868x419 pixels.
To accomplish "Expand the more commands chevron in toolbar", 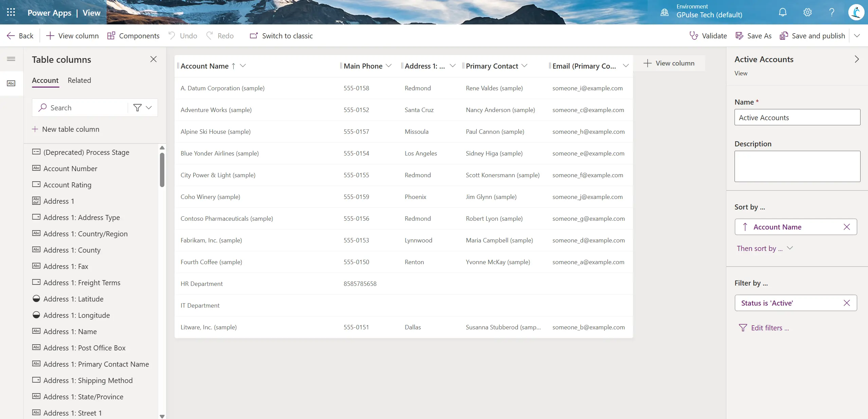I will coord(857,35).
